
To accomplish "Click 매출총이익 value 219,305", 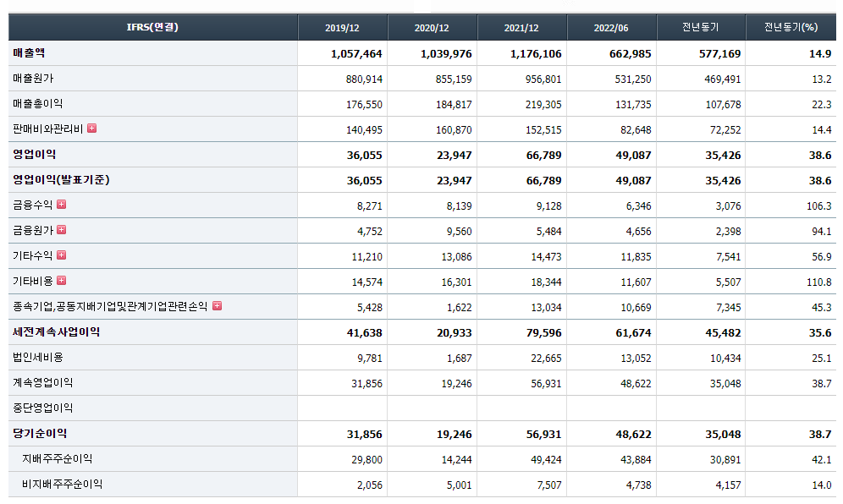I will pyautogui.click(x=543, y=105).
